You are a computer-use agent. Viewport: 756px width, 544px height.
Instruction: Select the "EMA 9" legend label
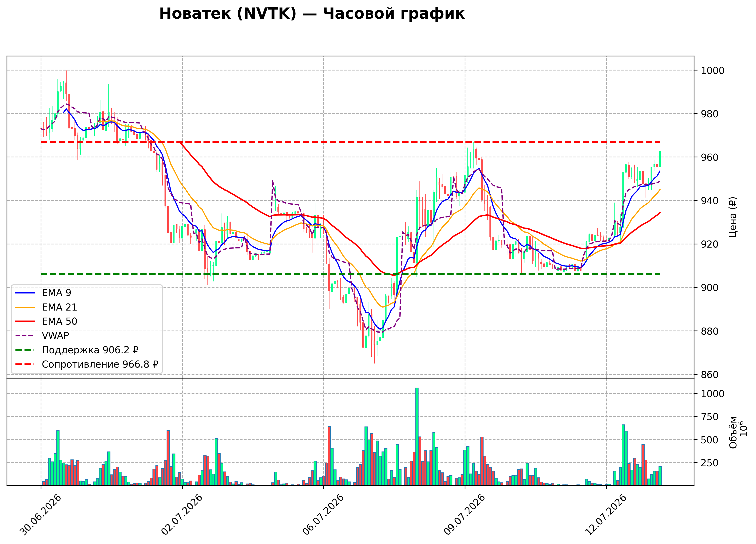click(56, 293)
